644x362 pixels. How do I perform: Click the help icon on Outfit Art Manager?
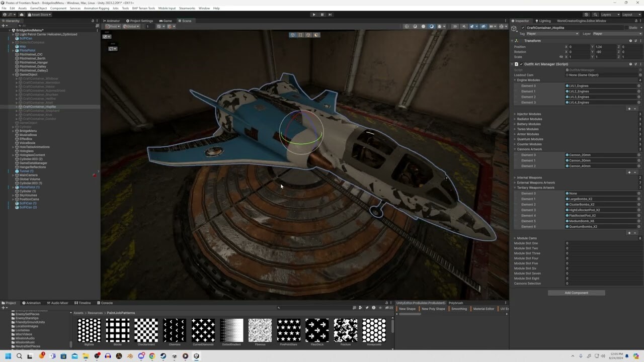(x=630, y=64)
